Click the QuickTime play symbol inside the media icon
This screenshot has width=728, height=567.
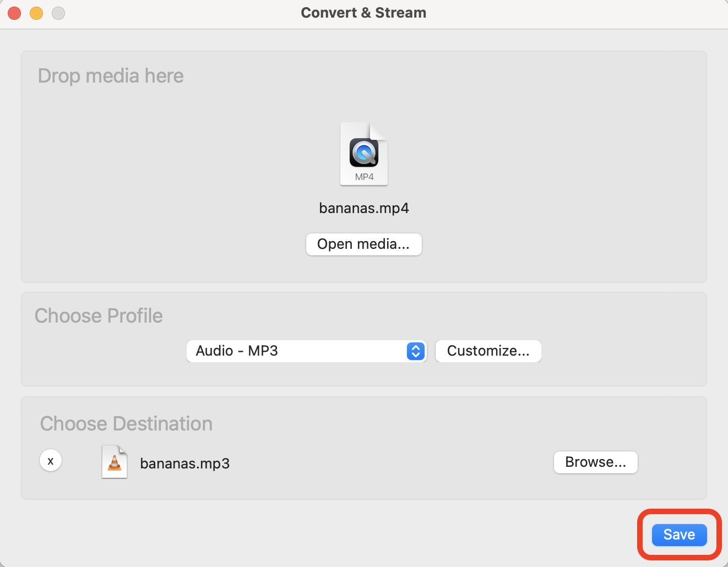tap(363, 152)
